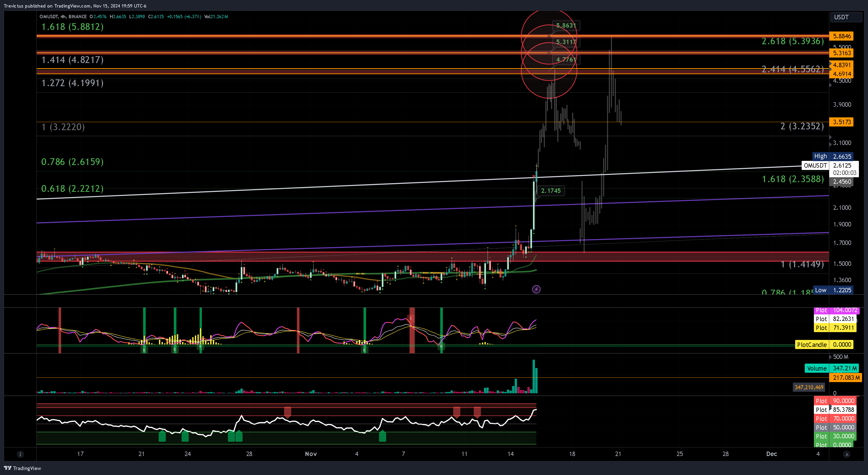Click the Vol 21.262 M legend value

216,16
